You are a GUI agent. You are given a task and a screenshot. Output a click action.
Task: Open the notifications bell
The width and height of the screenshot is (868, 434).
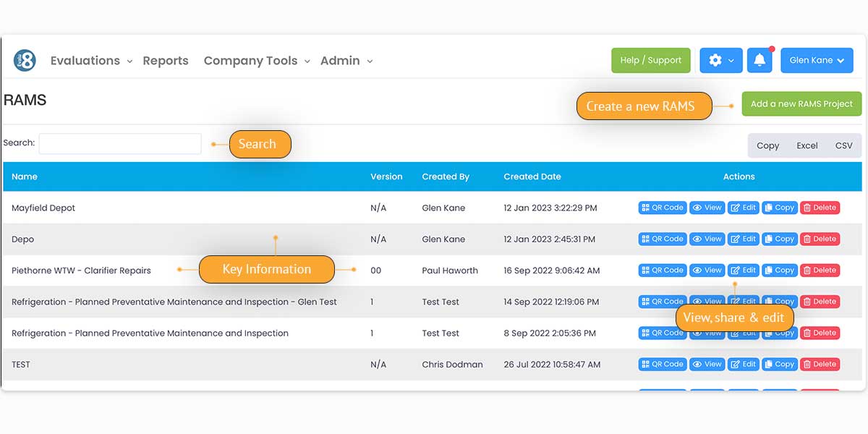click(x=759, y=60)
